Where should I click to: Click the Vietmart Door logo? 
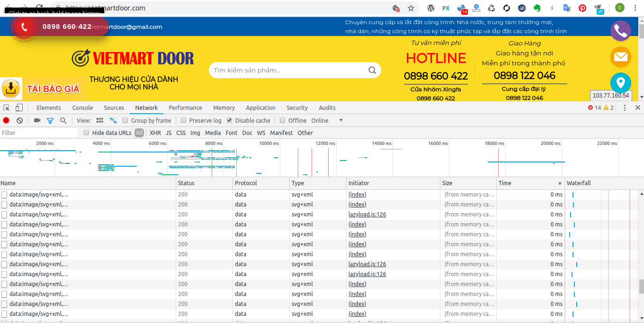tap(133, 58)
